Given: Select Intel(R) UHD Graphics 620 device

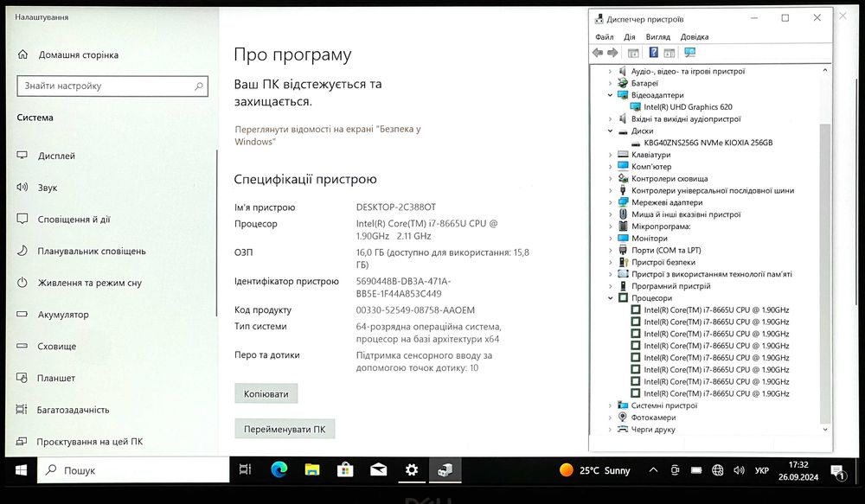Looking at the screenshot, I should click(x=688, y=107).
